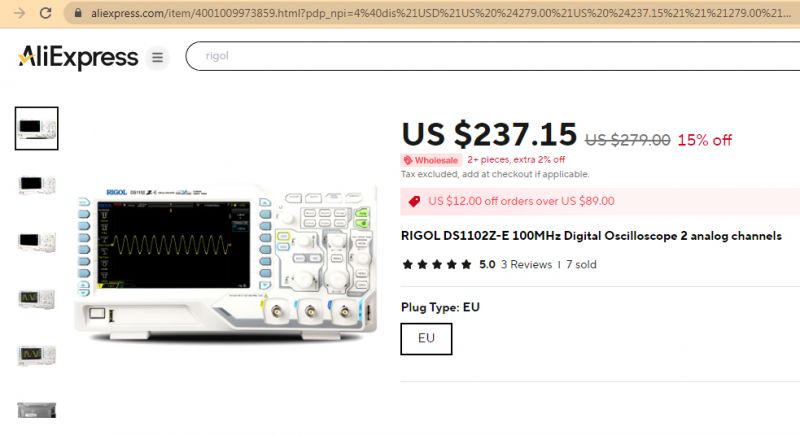Click the address bar URL
800x435 pixels.
[x=441, y=13]
